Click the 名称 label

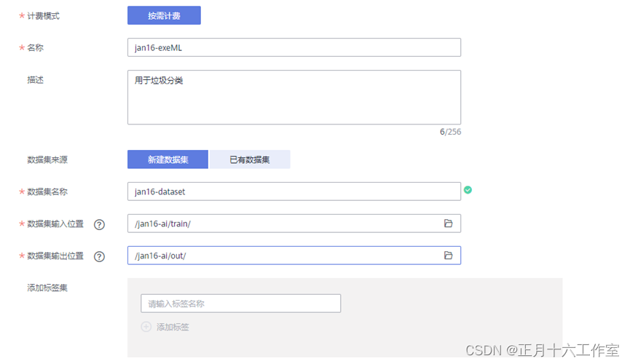(x=36, y=48)
